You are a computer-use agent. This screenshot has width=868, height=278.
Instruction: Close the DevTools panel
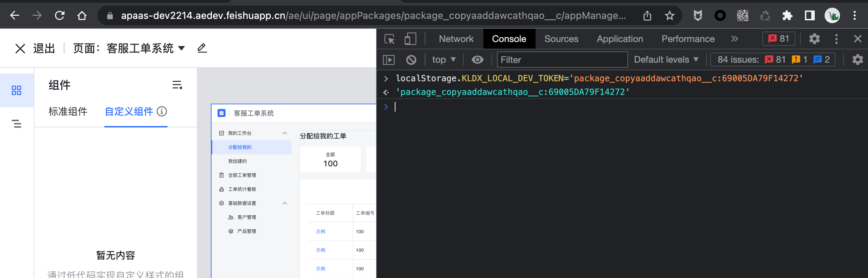(x=857, y=39)
